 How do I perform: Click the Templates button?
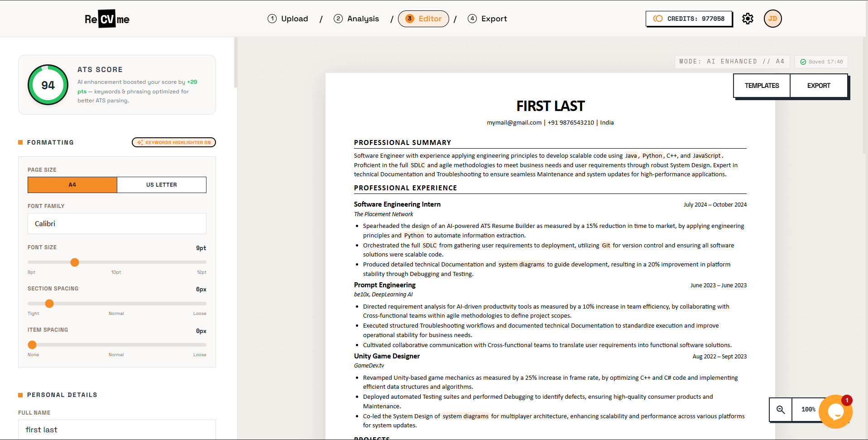click(762, 86)
